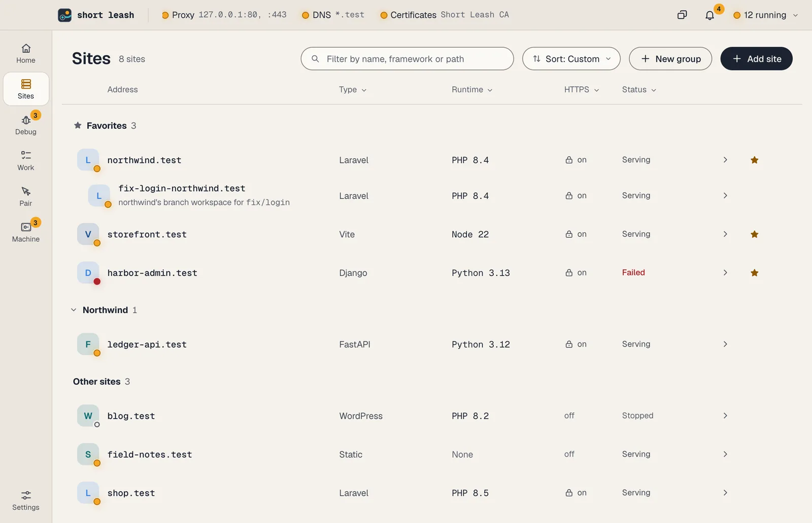Click the HTTPS lock icon for shop.test
The width and height of the screenshot is (812, 523).
click(569, 493)
